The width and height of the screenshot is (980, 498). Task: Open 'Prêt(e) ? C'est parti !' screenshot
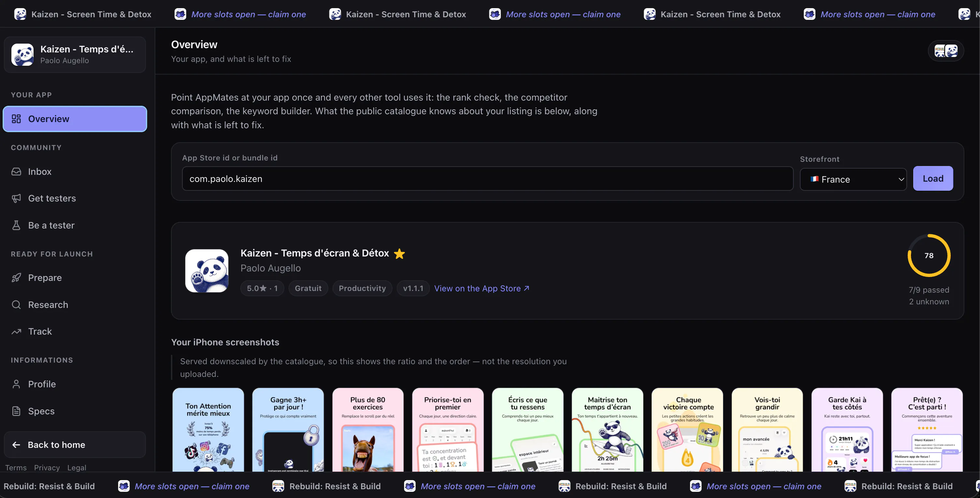[x=927, y=430]
